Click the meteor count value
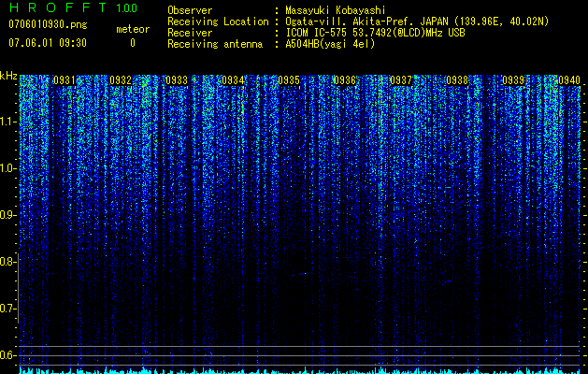This screenshot has height=374, width=588. tap(133, 43)
